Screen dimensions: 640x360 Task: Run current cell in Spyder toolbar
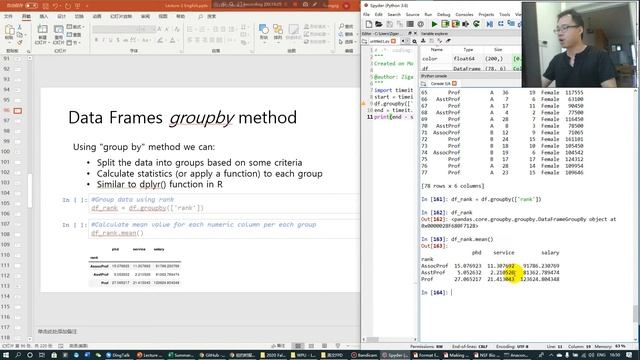(445, 24)
